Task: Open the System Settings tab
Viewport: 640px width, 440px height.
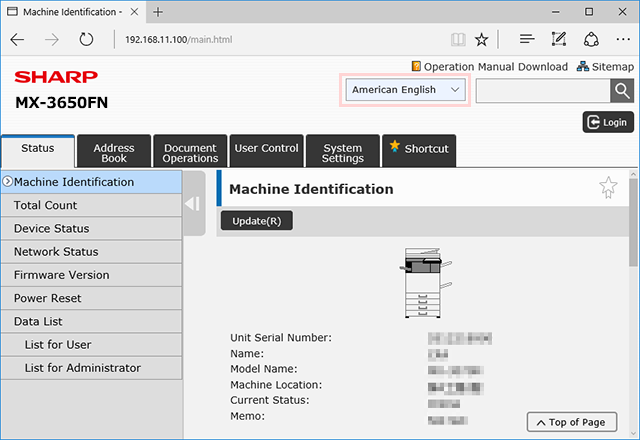Action: [x=343, y=151]
